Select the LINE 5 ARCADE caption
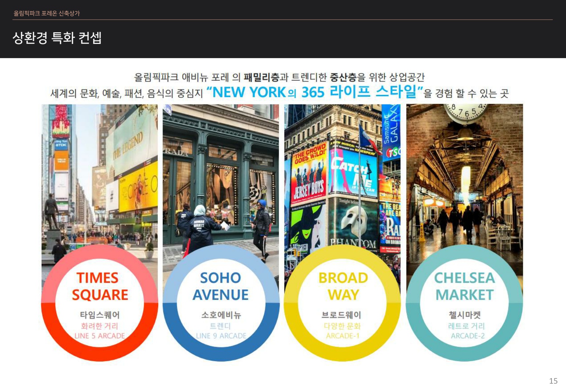This screenshot has height=392, width=566. (100, 336)
